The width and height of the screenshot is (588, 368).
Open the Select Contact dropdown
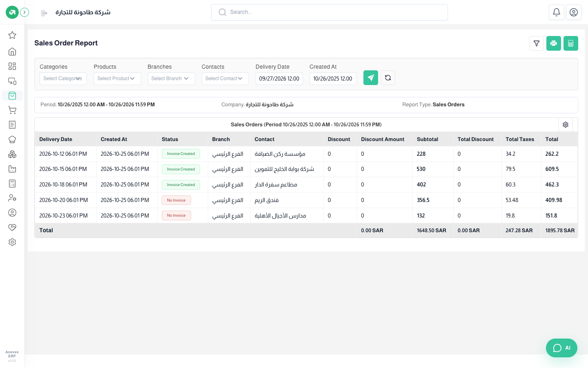[x=225, y=79]
